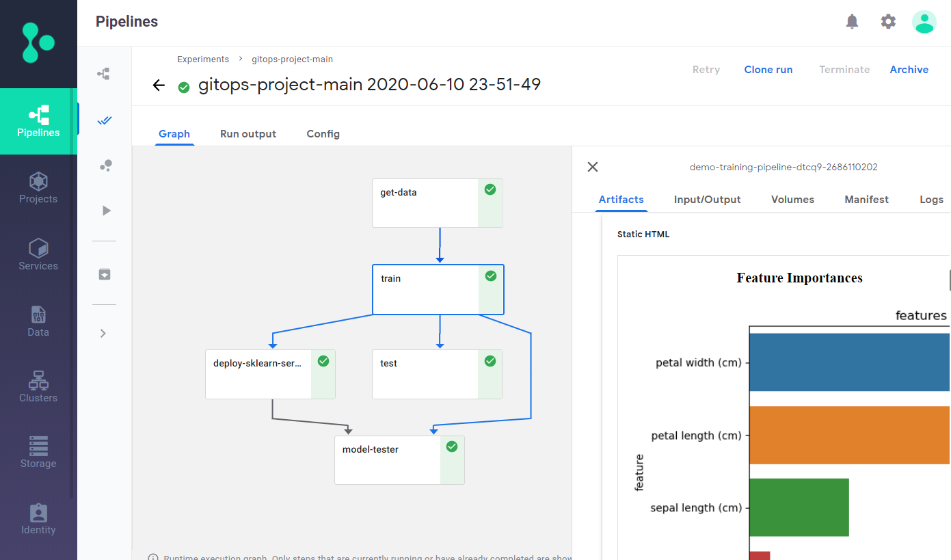Viewport: 951px width, 560px height.
Task: Click the petal length (cm) axis label
Action: tap(696, 436)
